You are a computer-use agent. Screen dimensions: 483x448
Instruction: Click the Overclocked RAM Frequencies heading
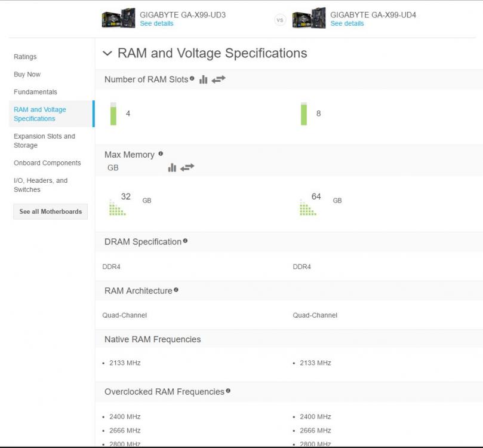click(x=164, y=392)
